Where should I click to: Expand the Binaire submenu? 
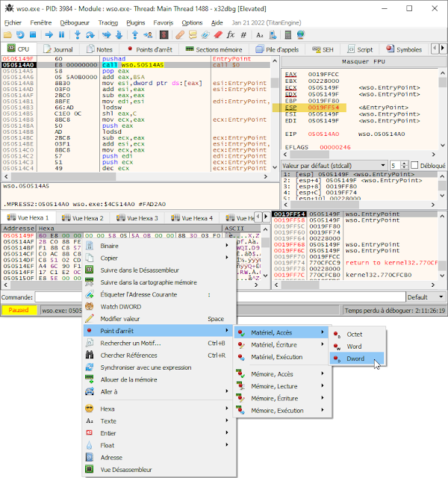click(159, 246)
